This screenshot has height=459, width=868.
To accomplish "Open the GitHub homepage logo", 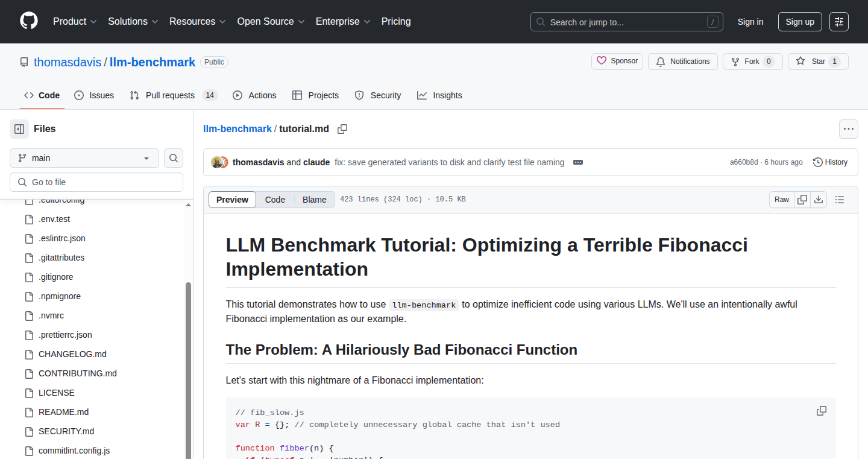I will click(29, 21).
